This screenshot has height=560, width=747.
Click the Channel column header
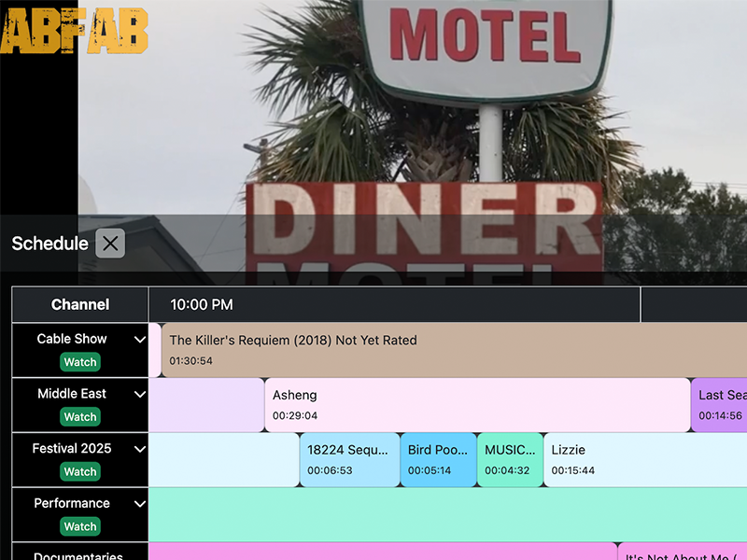click(80, 304)
